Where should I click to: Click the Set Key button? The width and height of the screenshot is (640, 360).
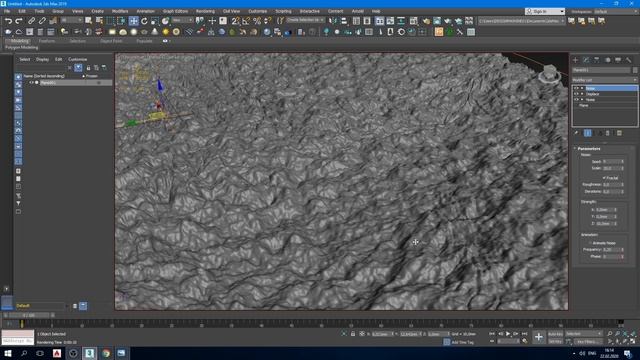(555, 342)
